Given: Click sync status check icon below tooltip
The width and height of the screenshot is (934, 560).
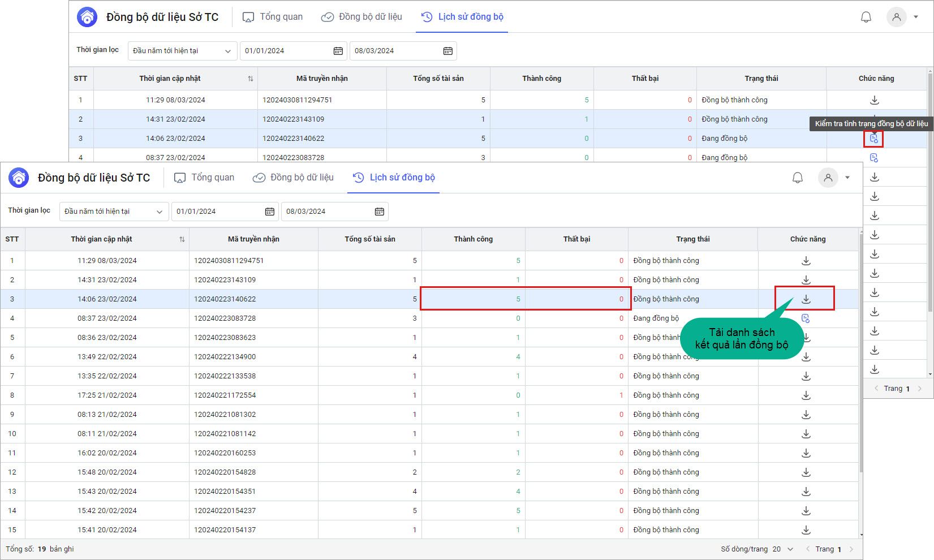Looking at the screenshot, I should [873, 139].
